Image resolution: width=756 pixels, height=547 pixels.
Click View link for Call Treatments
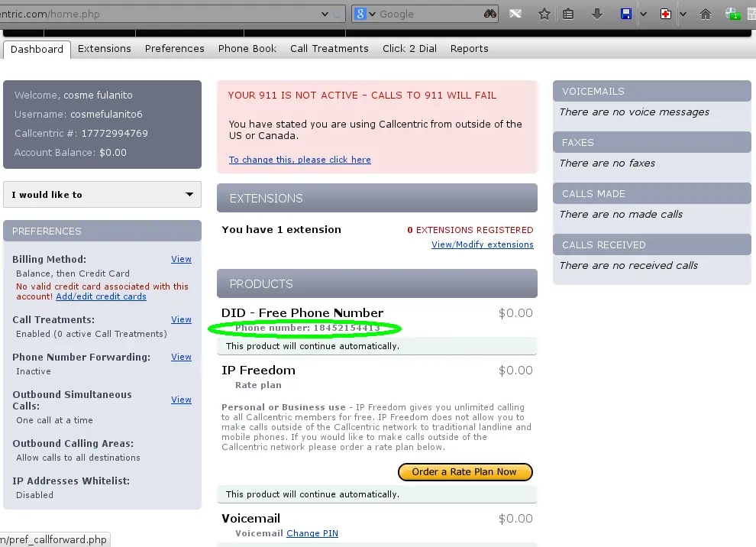[181, 319]
